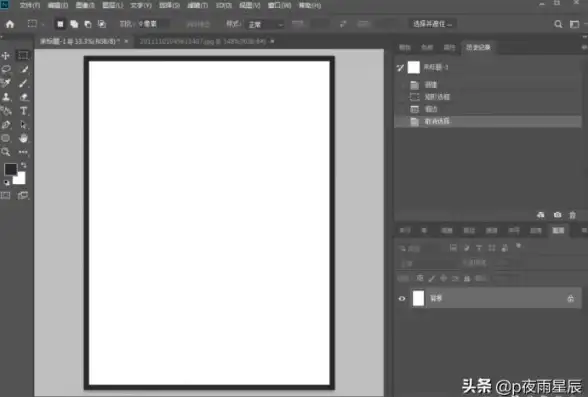Click the lock icon on 背景 layer
The image size is (588, 397).
tap(570, 298)
